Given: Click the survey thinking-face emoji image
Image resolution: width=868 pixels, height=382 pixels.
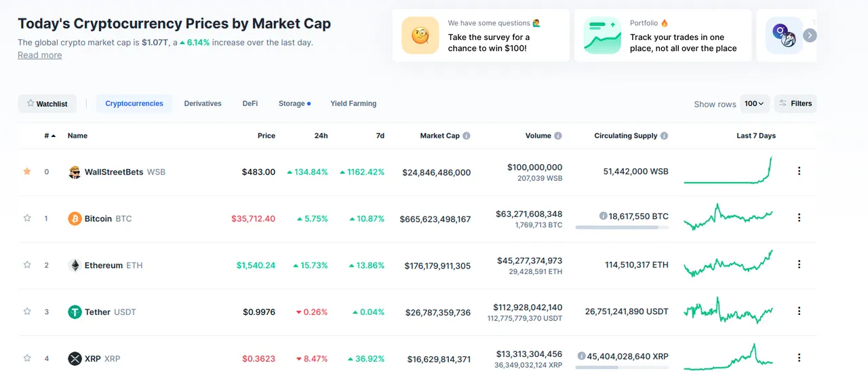Looking at the screenshot, I should click(x=420, y=35).
